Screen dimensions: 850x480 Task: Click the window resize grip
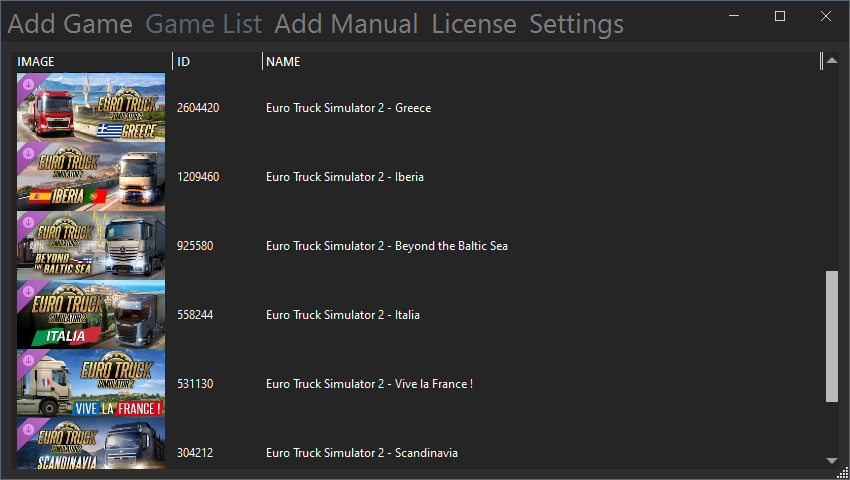(x=843, y=473)
